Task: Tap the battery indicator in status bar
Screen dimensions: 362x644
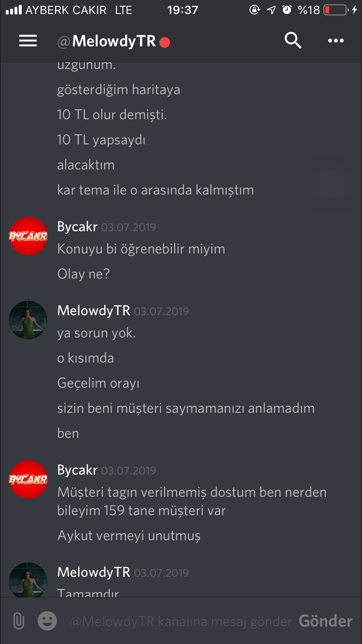Action: (335, 10)
